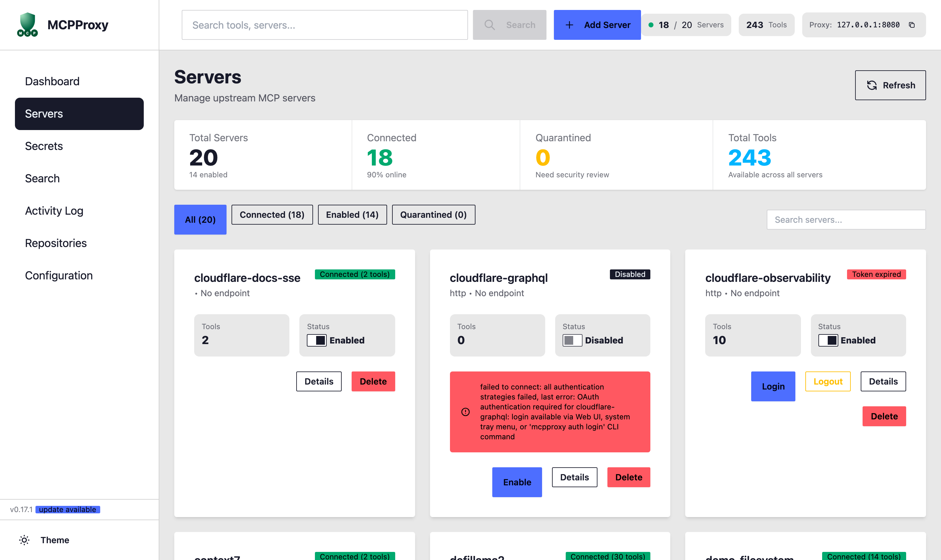
Task: Toggle cloudflare-docs-sse enabled switch
Action: tap(316, 340)
